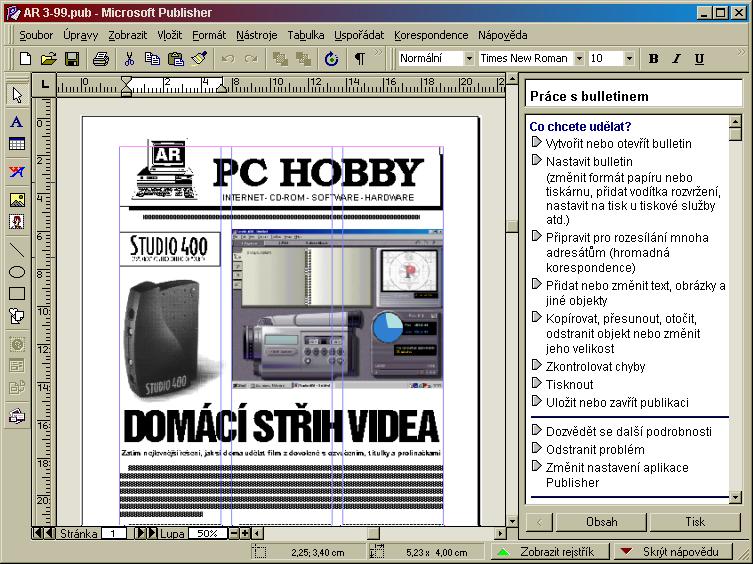Image resolution: width=753 pixels, height=564 pixels.
Task: Zoom in with the plus button
Action: coord(245,533)
